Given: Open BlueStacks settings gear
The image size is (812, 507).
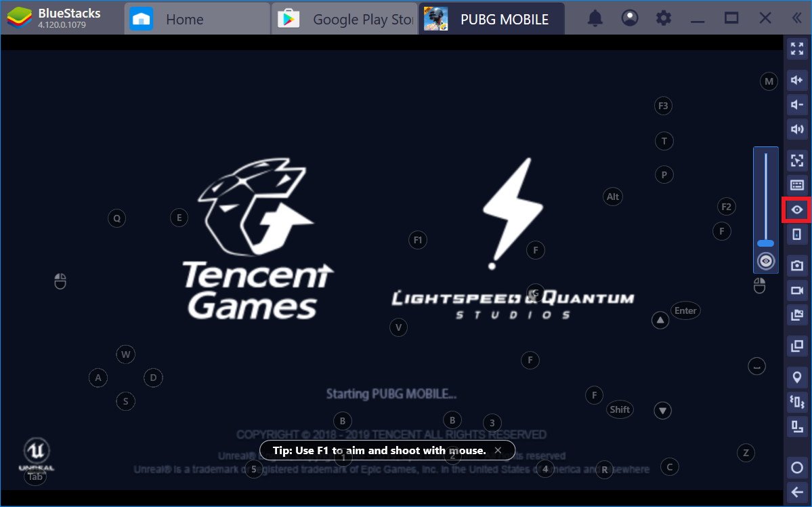Looking at the screenshot, I should point(664,18).
